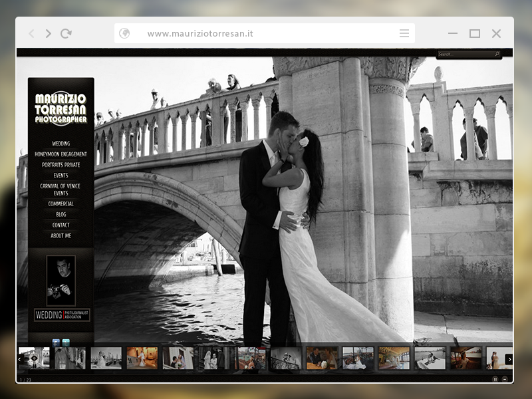Collapse the thumbnail strip with minus button
Image resolution: width=532 pixels, height=399 pixels.
(x=505, y=379)
